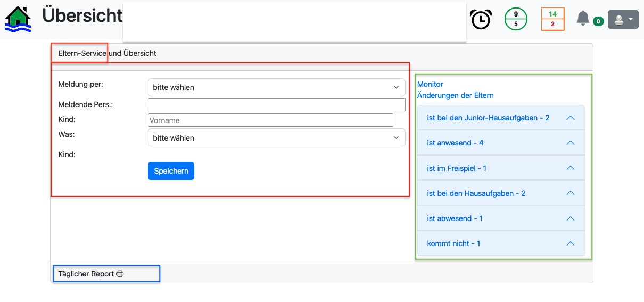Open notifications bell icon
Image resolution: width=644 pixels, height=302 pixels.
pyautogui.click(x=583, y=19)
